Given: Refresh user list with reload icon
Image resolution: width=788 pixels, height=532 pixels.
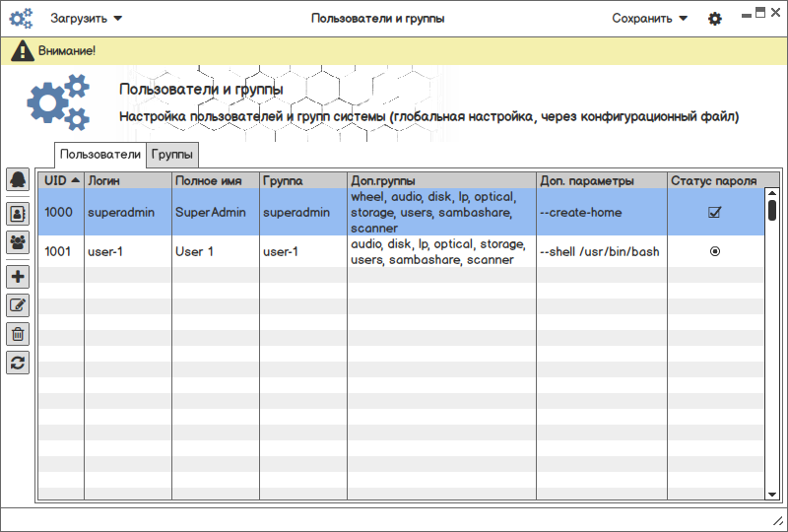Looking at the screenshot, I should point(18,363).
